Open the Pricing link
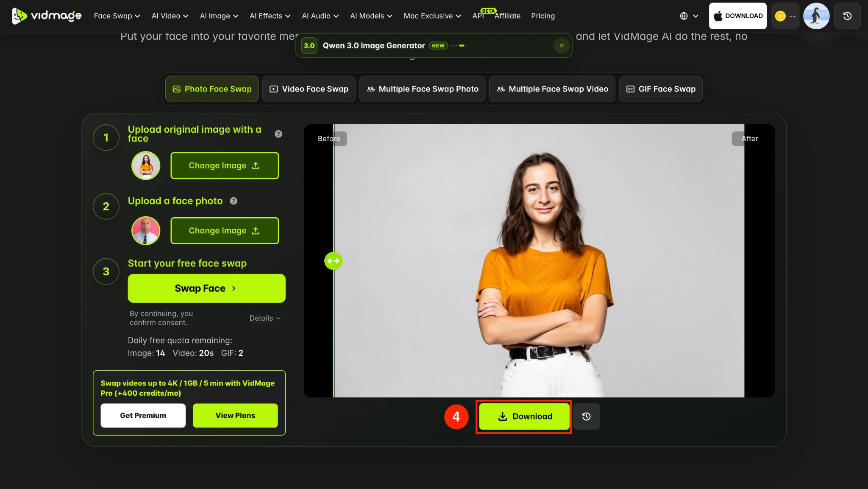The height and width of the screenshot is (489, 868). [542, 16]
